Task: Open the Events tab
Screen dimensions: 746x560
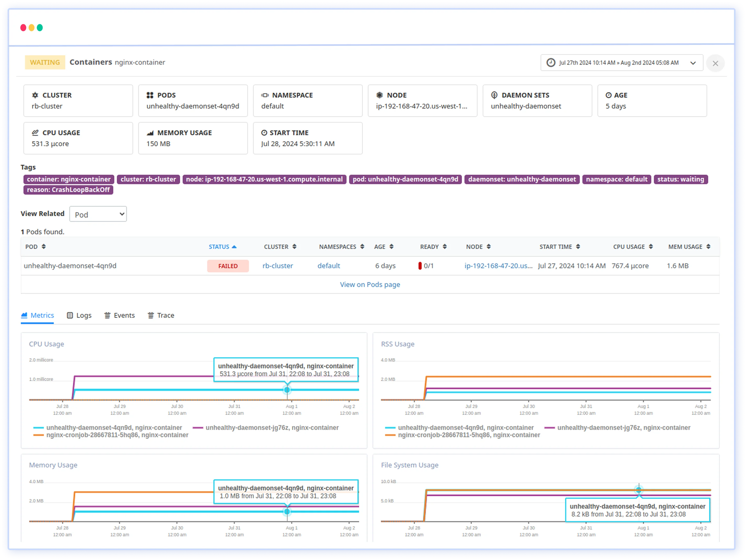Action: point(120,315)
